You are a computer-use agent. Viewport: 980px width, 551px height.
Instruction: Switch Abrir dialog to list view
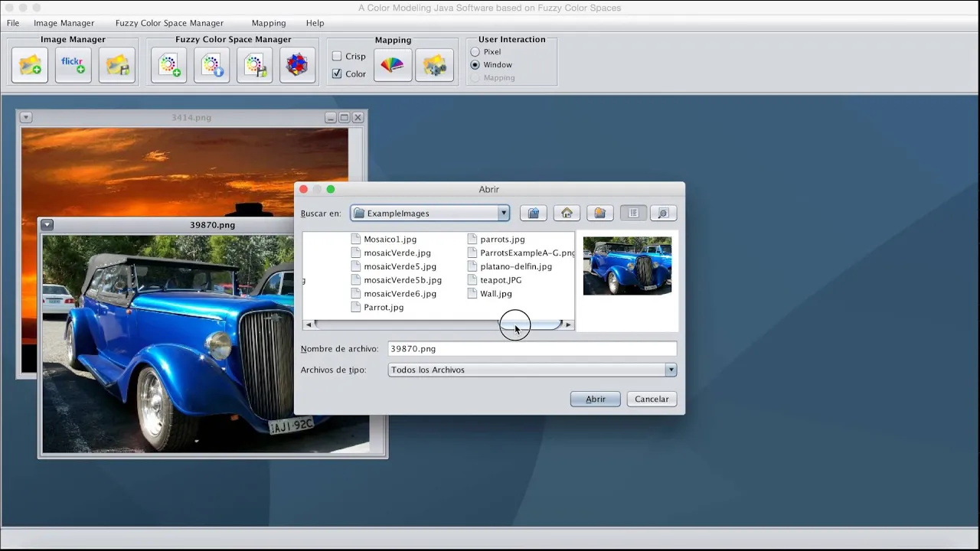(x=633, y=214)
